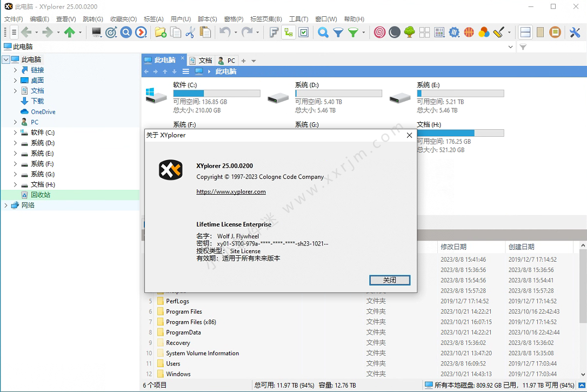This screenshot has width=587, height=392.
Task: Go forward with the toolbar forward arrow
Action: [x=48, y=32]
